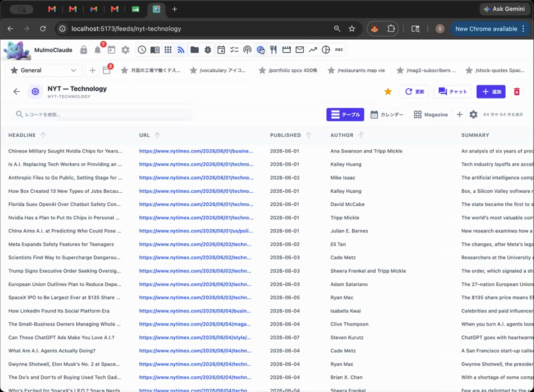Image resolution: width=534 pixels, height=392 pixels.
Task: Click the Ask Gemini button
Action: (x=505, y=9)
